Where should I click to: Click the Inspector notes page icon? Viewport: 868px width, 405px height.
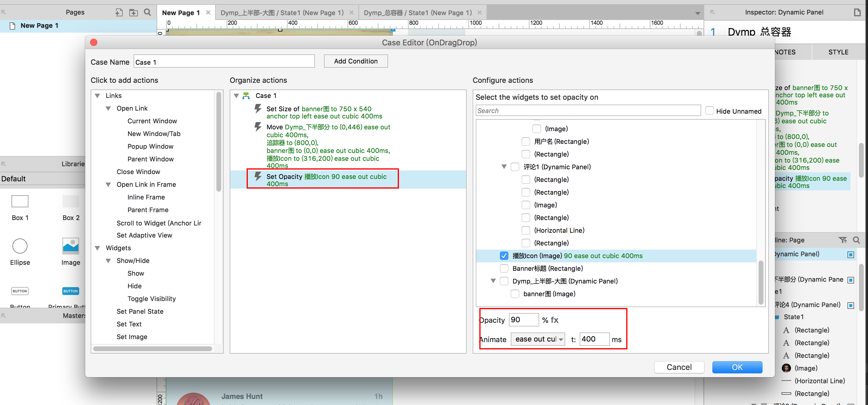(857, 12)
